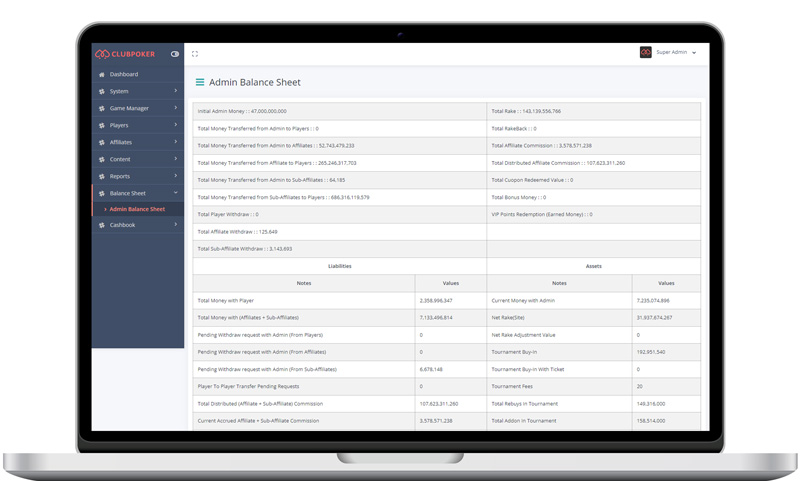Select Total Coupon Redeemed Value row
This screenshot has width=800, height=481.
point(594,180)
